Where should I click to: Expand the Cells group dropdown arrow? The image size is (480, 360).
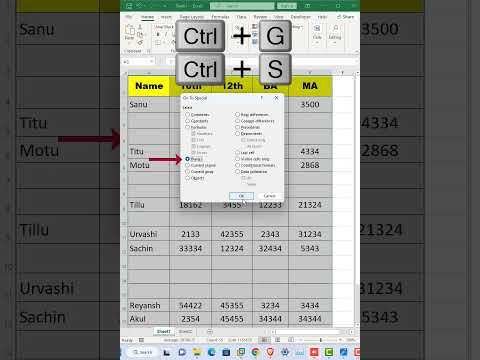pos(317,43)
